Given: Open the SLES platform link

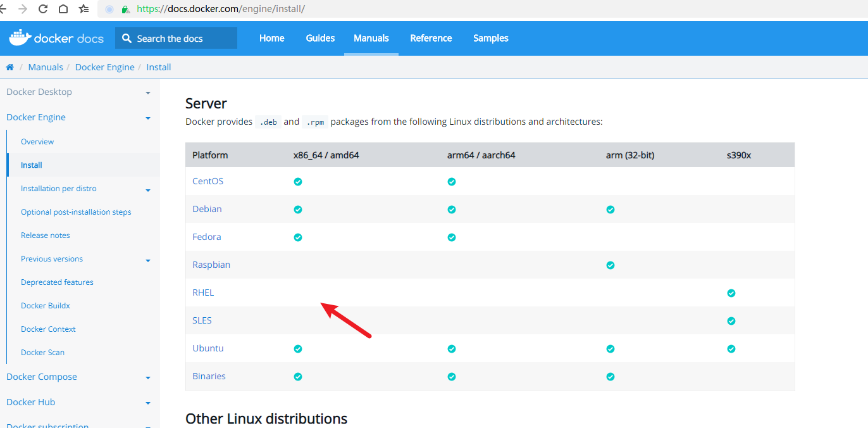Looking at the screenshot, I should tap(202, 320).
